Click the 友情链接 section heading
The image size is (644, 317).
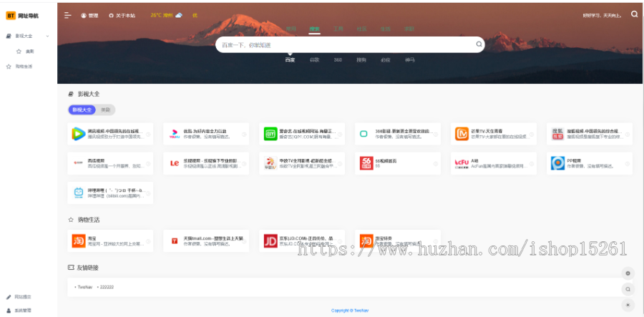pyautogui.click(x=88, y=268)
